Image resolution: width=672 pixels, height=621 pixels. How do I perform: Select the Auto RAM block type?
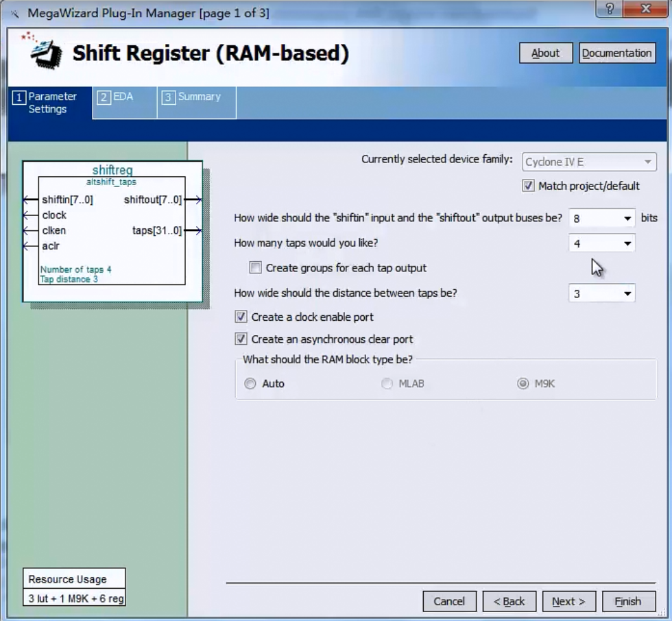tap(250, 384)
